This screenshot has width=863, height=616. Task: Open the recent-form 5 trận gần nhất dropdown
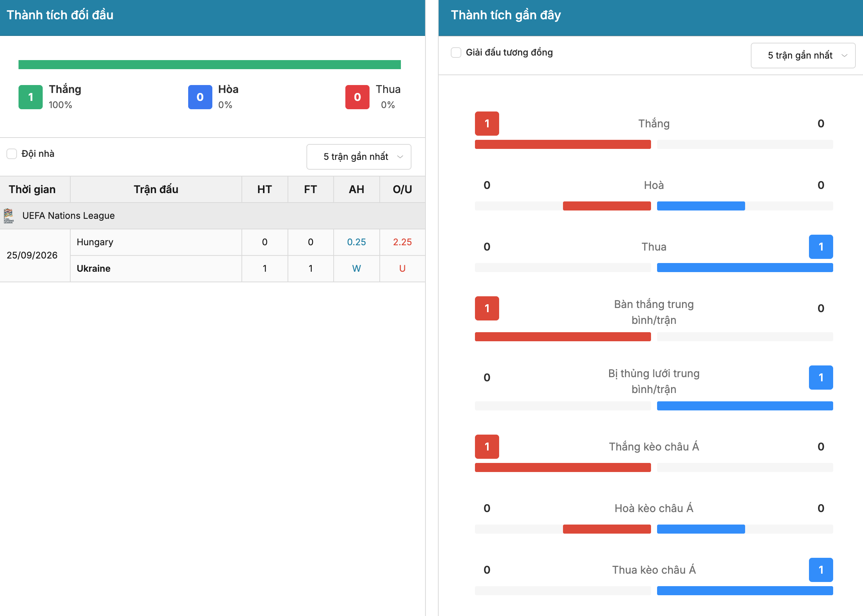[x=803, y=56]
